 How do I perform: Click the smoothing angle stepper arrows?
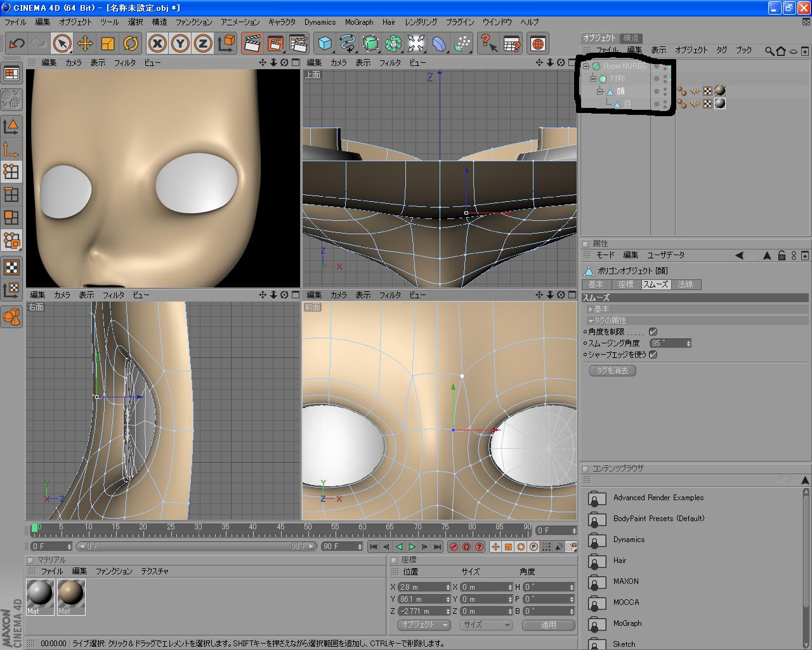pos(688,343)
